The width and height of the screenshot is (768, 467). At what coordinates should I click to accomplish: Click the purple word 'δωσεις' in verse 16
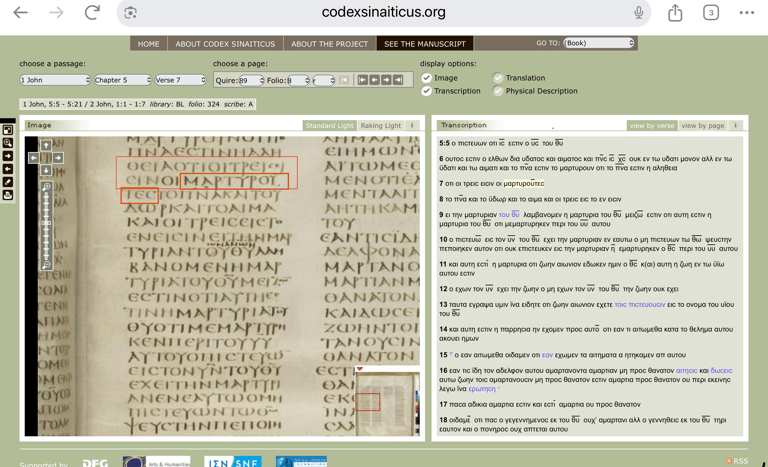tap(721, 370)
